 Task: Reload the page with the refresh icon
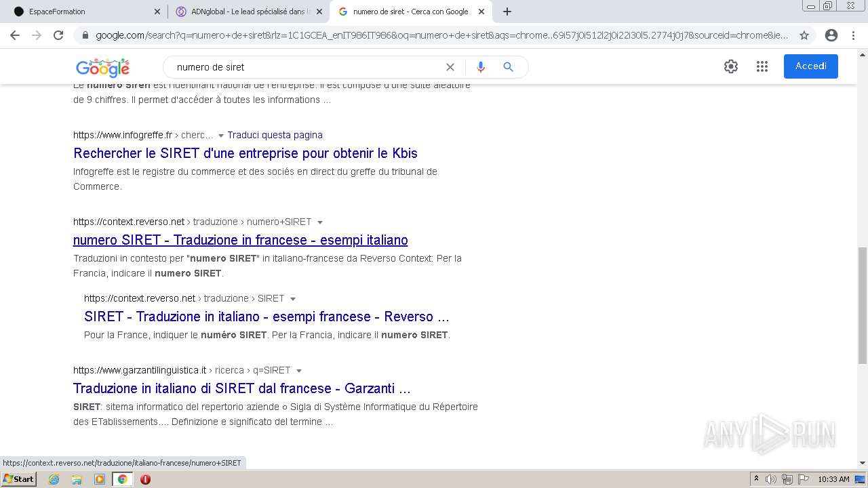click(x=58, y=35)
